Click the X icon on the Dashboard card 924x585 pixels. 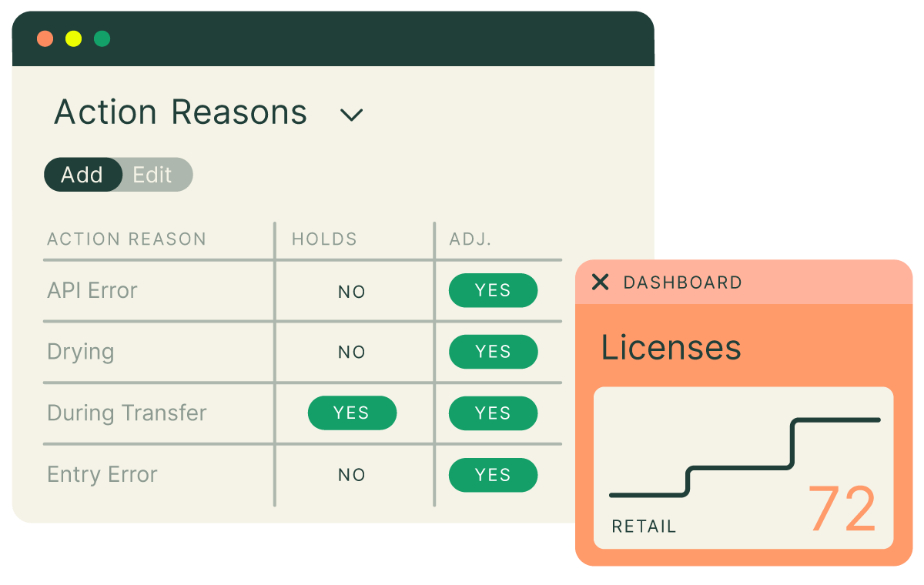[x=600, y=282]
